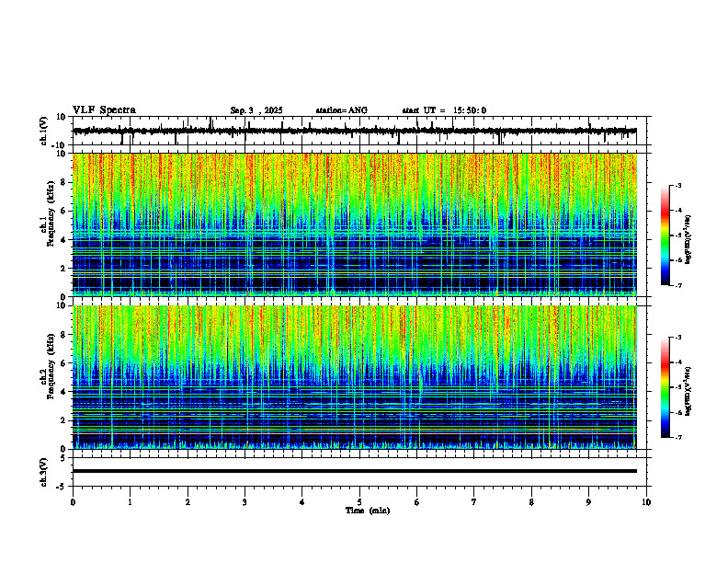Select the date 'Sep. 3, 2025' in the header
728x563 pixels.
[256, 110]
